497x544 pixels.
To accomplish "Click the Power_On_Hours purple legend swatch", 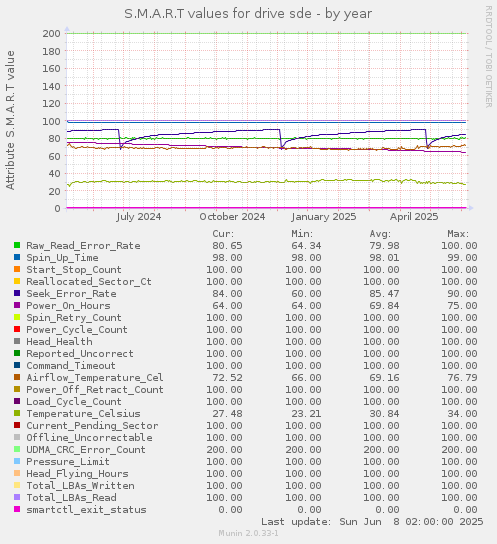I will pos(17,305).
